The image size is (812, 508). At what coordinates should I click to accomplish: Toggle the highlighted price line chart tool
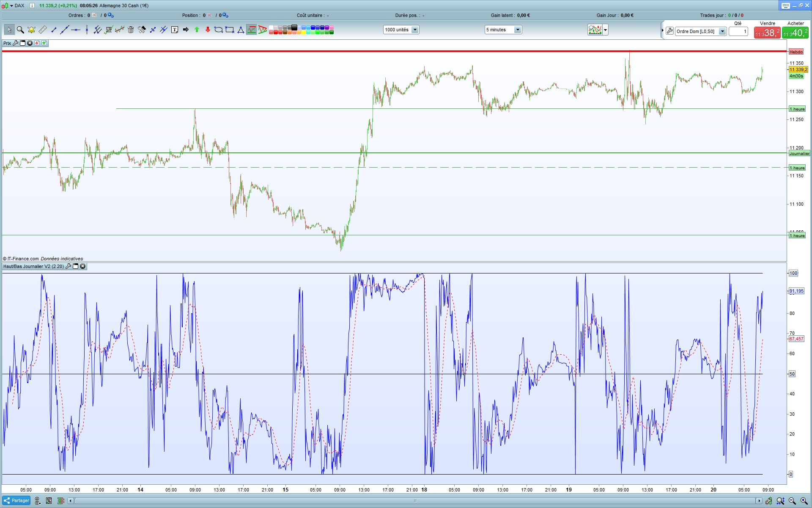coord(252,30)
